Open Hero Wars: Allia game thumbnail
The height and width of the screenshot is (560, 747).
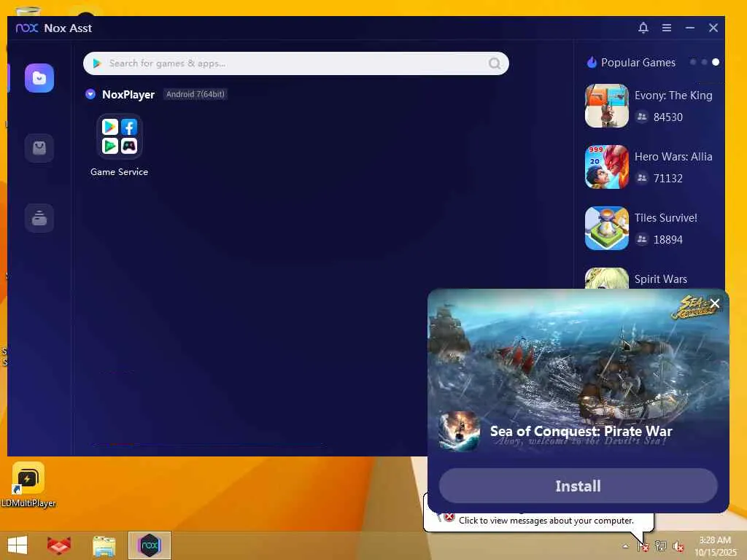pyautogui.click(x=606, y=167)
